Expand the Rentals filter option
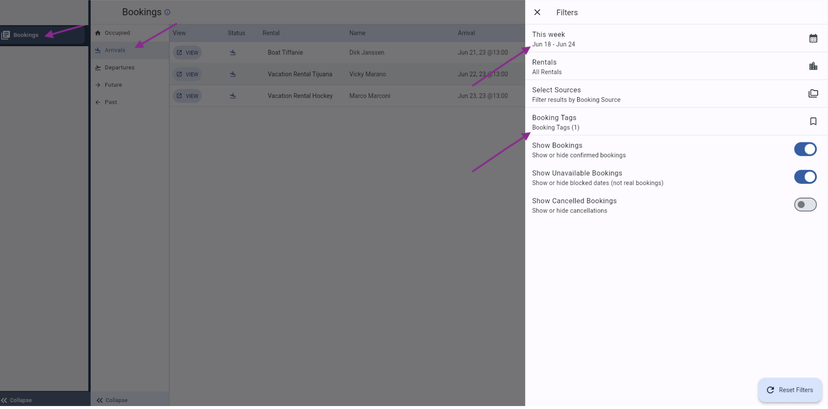Screen dimensions: 828x409 tap(660, 66)
